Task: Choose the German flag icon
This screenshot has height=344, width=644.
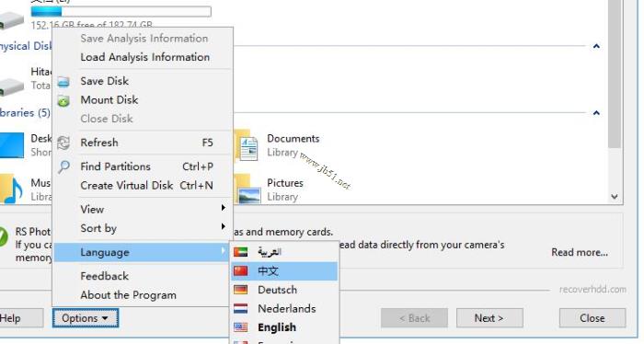Action: (241, 290)
